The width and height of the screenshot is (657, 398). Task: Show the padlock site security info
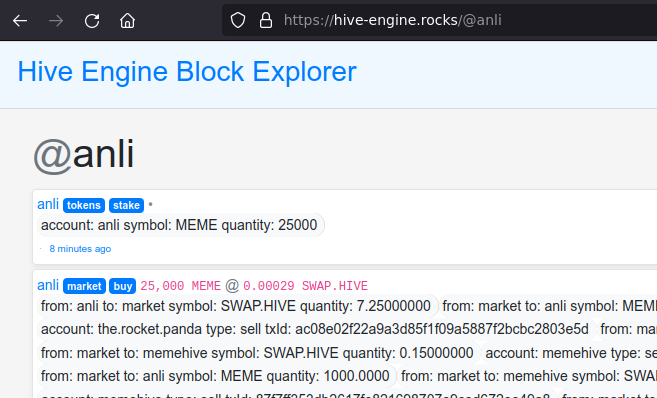pos(266,20)
